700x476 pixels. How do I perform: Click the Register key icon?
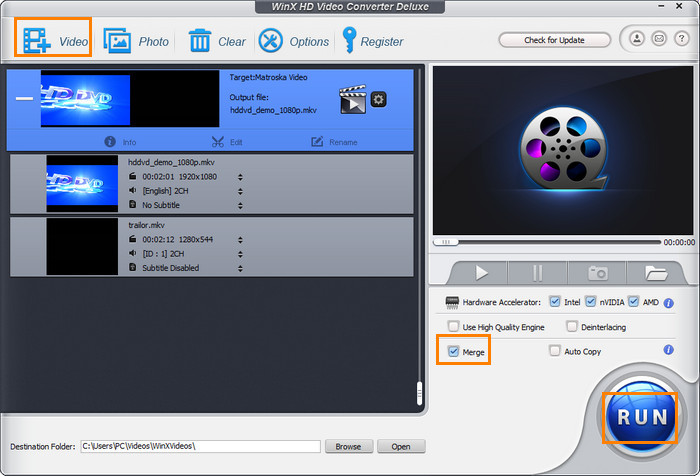pos(349,40)
